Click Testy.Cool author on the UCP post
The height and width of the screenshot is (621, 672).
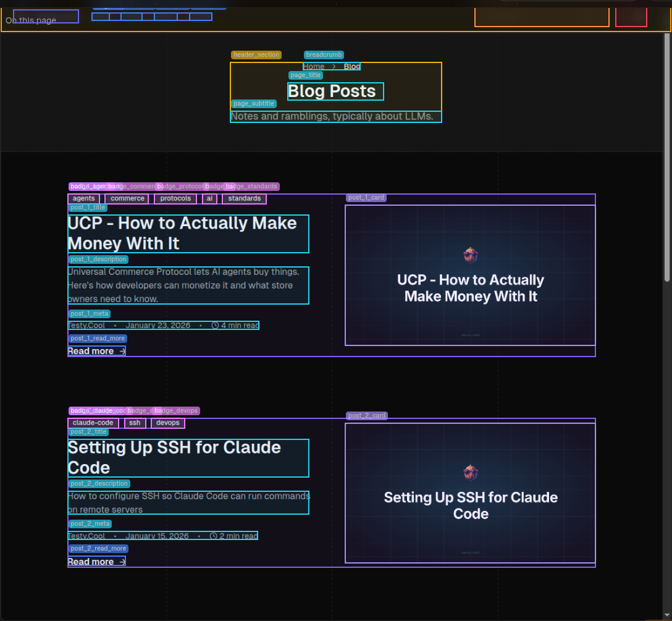tap(86, 326)
